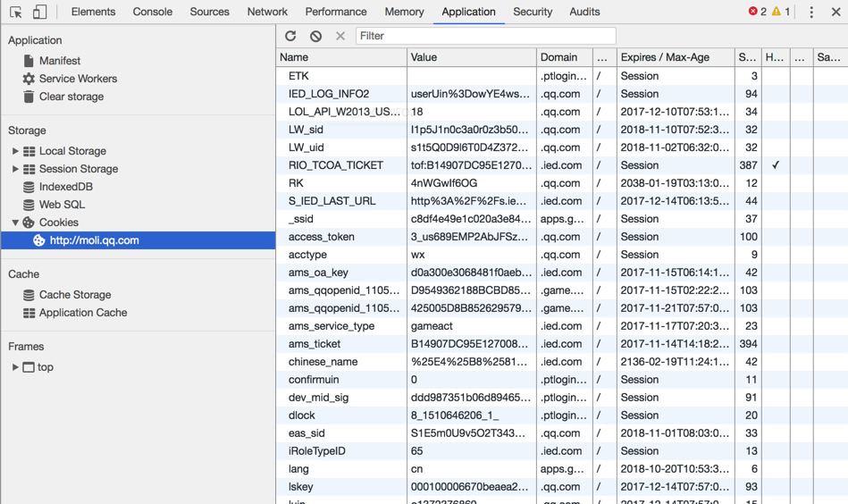Select the IED_LOG_INFO2 cookie row
The height and width of the screenshot is (504, 848).
pos(562,94)
